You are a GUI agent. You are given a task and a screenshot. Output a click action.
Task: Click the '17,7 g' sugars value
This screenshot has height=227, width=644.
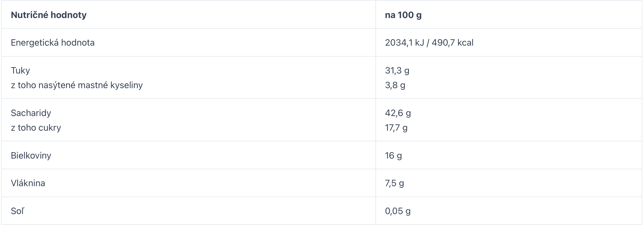(x=396, y=128)
